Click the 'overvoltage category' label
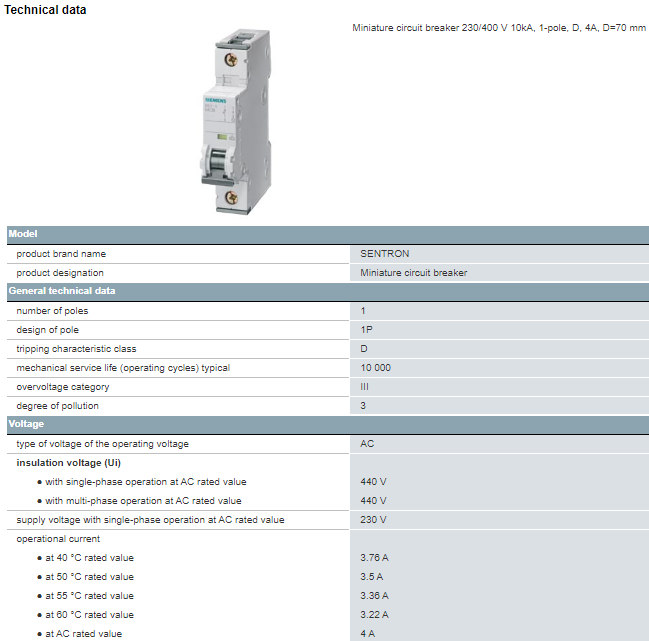This screenshot has width=649, height=641. [x=63, y=387]
